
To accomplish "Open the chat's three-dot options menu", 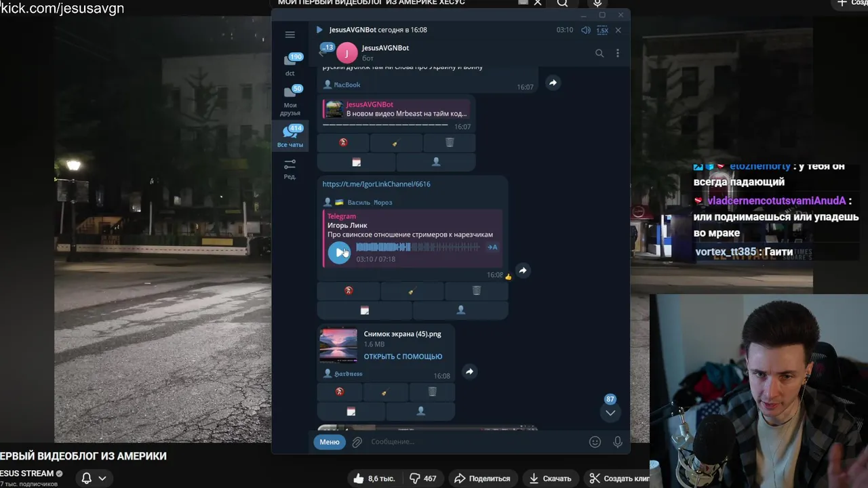I will click(617, 53).
